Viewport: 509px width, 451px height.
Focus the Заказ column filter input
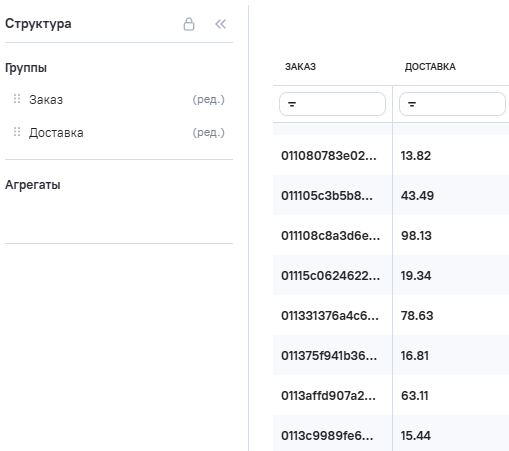[332, 104]
